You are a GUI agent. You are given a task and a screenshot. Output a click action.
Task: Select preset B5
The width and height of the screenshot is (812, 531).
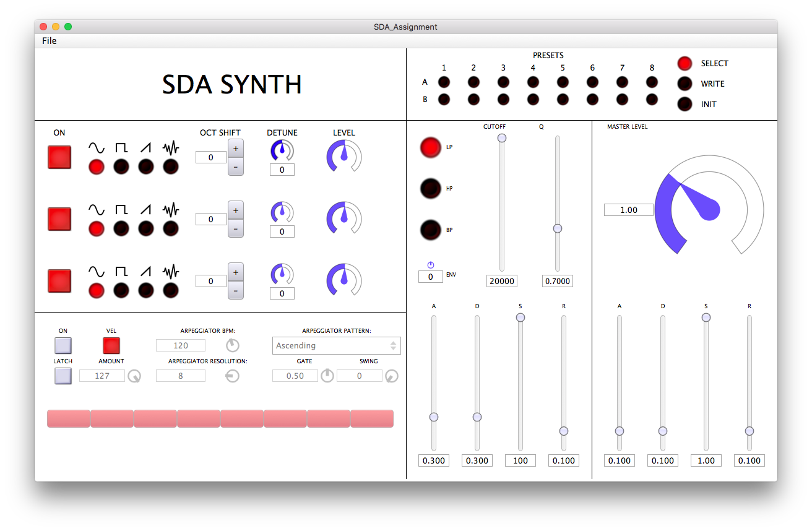pyautogui.click(x=563, y=99)
